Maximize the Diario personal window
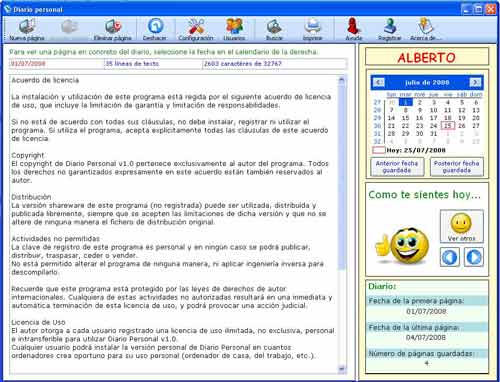Viewport: 500px width, 382px height. point(479,9)
